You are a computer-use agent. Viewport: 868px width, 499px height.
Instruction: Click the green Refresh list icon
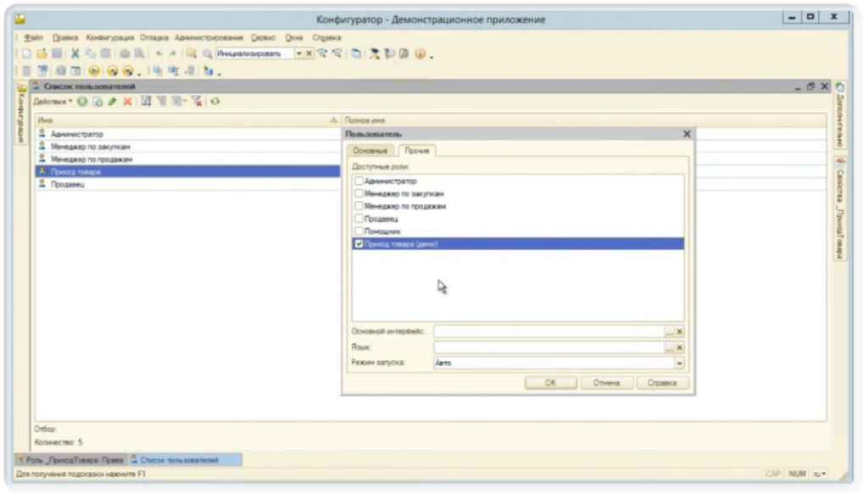[x=215, y=102]
